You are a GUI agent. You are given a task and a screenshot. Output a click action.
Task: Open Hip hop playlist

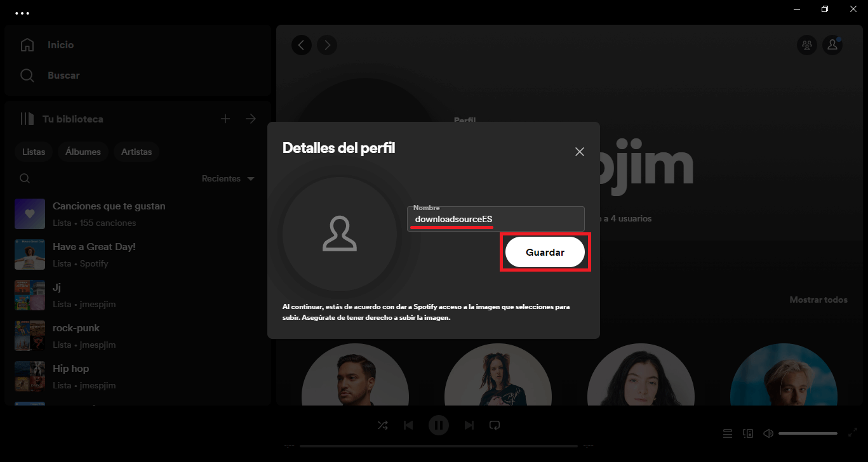pyautogui.click(x=137, y=376)
